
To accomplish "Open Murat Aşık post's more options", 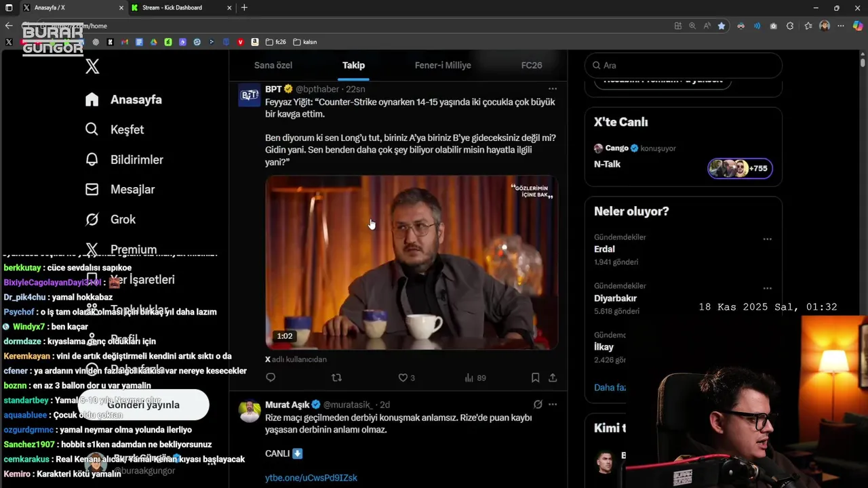I will click(x=553, y=404).
